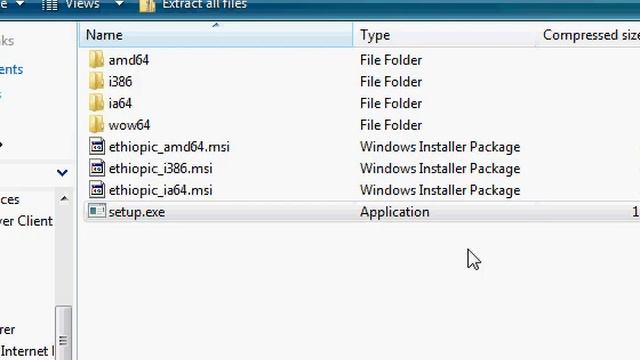Select the i386 folder name
This screenshot has height=360, width=640.
[x=120, y=82]
